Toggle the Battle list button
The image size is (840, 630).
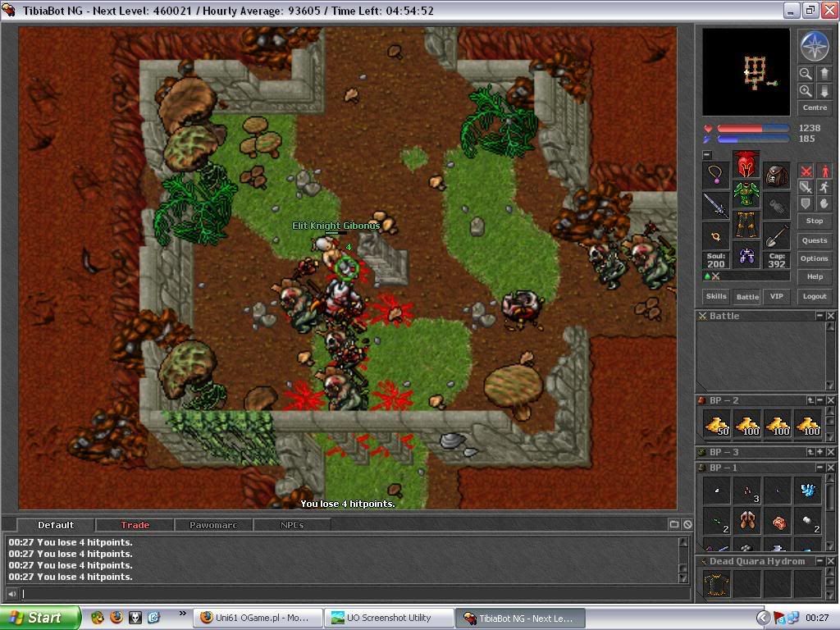[747, 296]
